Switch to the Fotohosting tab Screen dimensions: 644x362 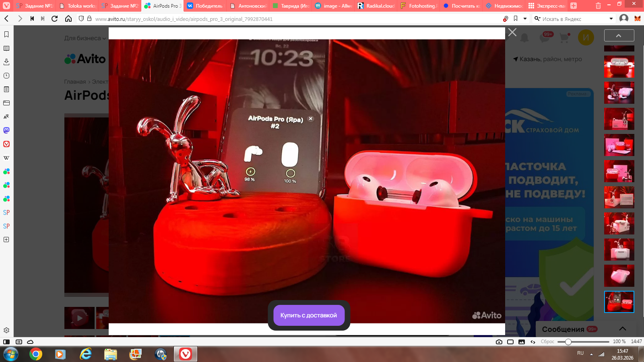[419, 6]
